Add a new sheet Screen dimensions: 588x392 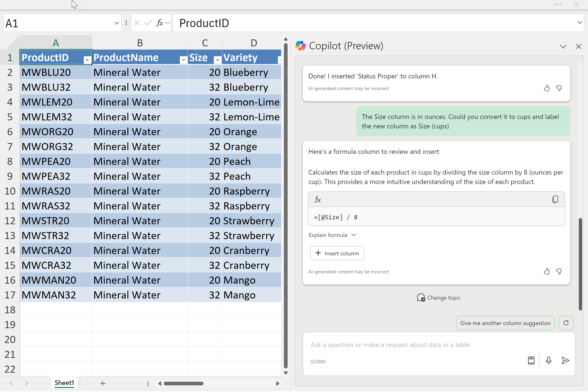(103, 384)
